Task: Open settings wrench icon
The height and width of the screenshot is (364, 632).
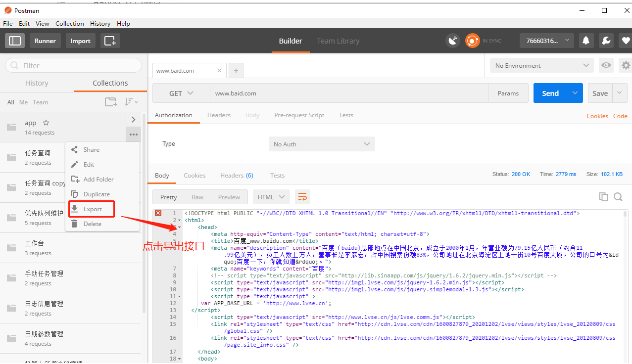Action: click(x=606, y=41)
